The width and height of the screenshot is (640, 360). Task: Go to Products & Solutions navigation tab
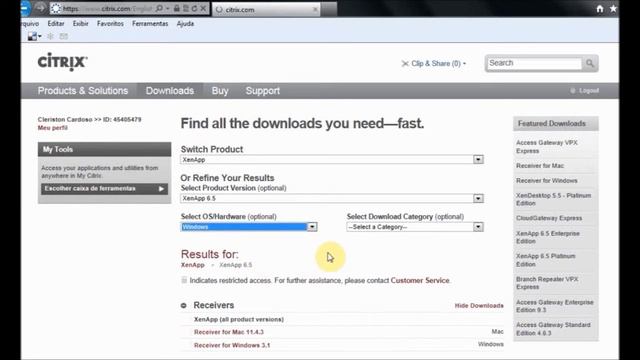click(x=83, y=91)
